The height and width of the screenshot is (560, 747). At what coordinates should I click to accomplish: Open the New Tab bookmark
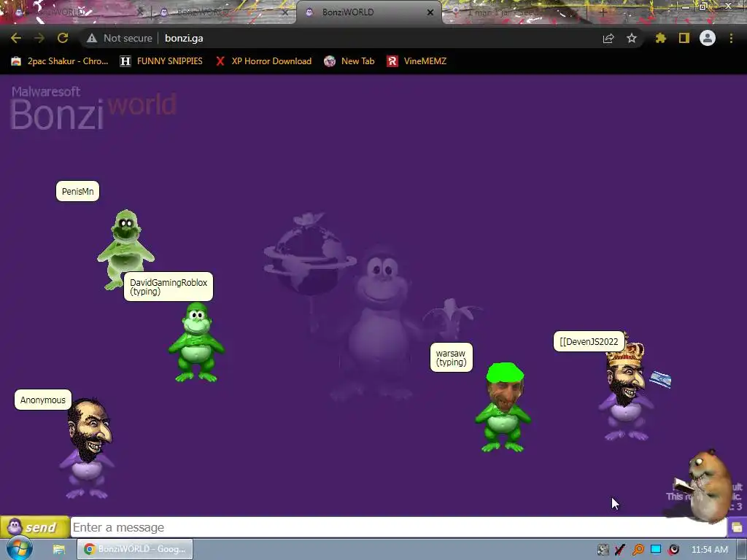(x=349, y=61)
